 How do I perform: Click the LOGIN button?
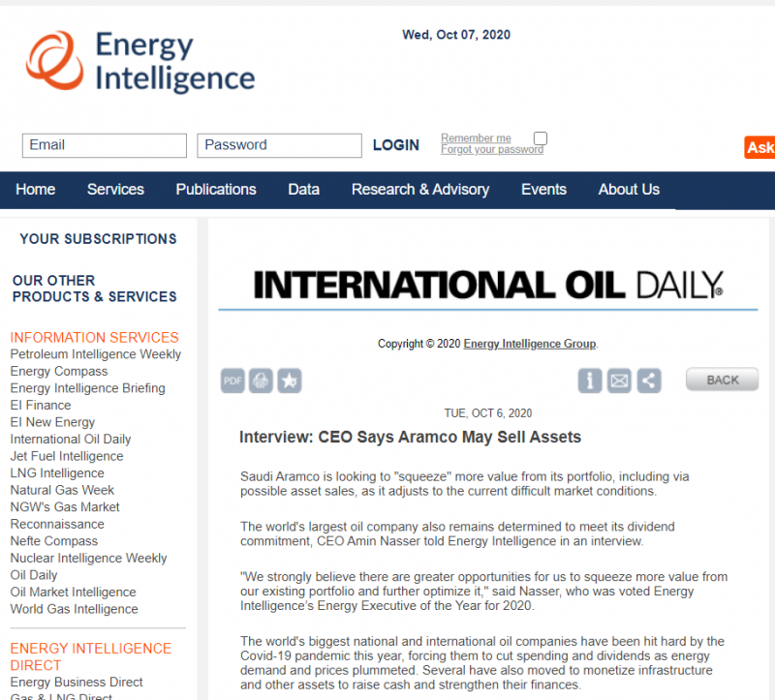[396, 145]
